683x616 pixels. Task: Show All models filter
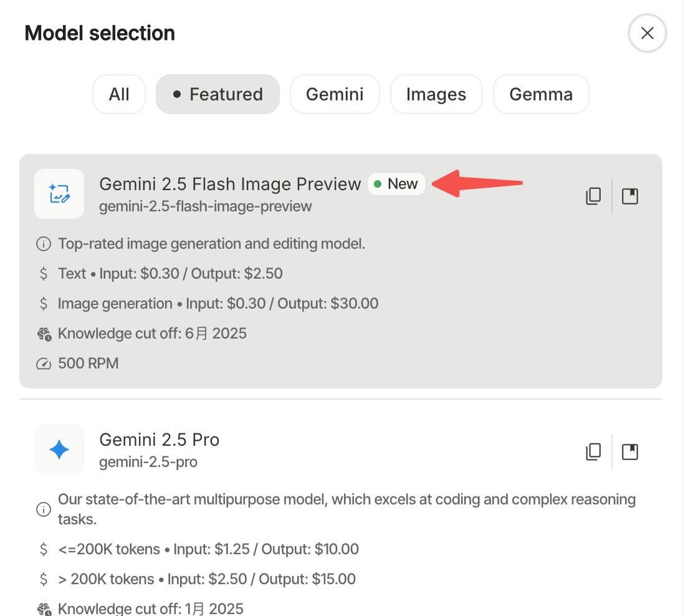(x=119, y=95)
